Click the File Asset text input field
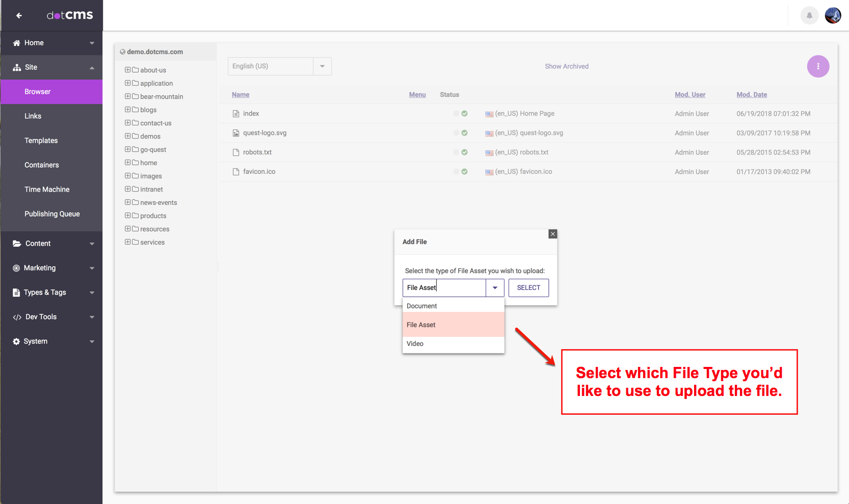Screen dimensions: 849x504 click(x=444, y=288)
